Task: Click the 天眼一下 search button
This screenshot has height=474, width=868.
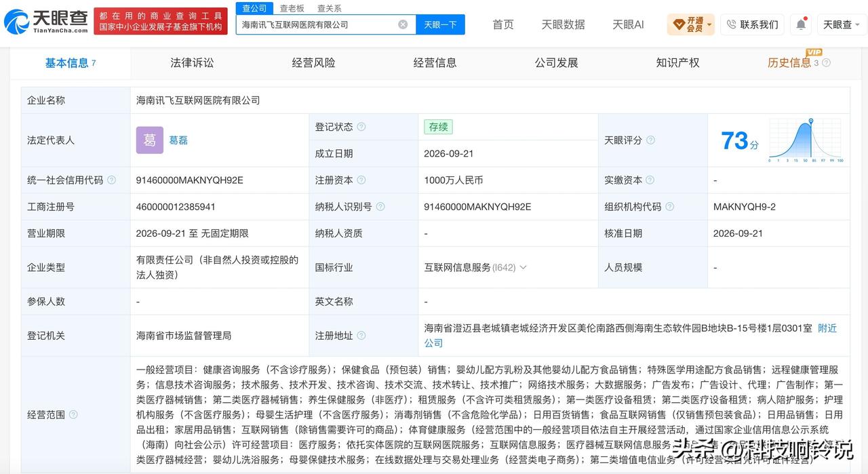Action: pyautogui.click(x=440, y=24)
